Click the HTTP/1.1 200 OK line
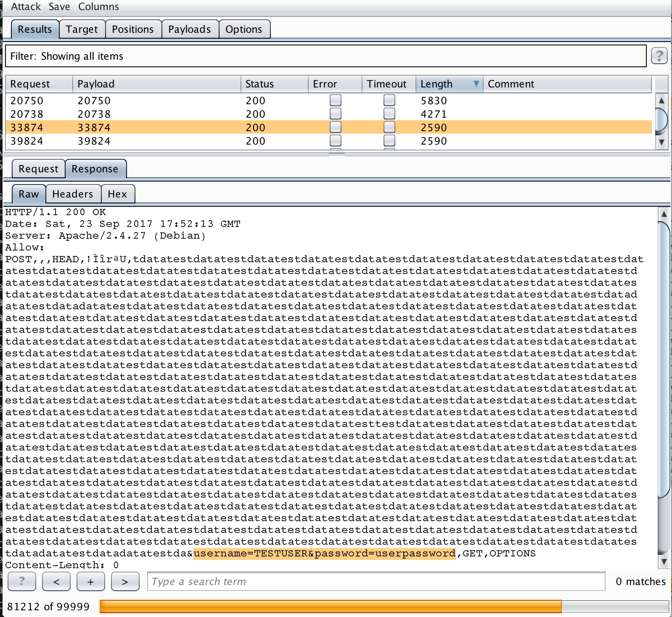 pos(56,212)
